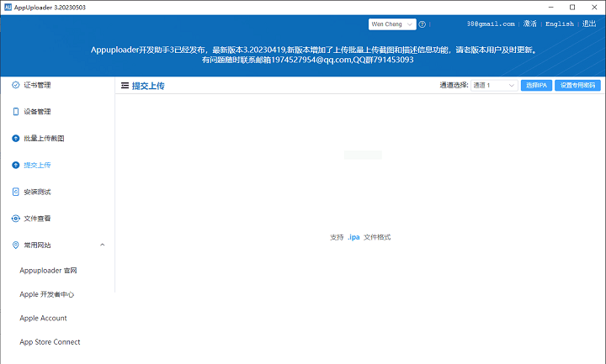Open the Apple Account link

[43, 318]
